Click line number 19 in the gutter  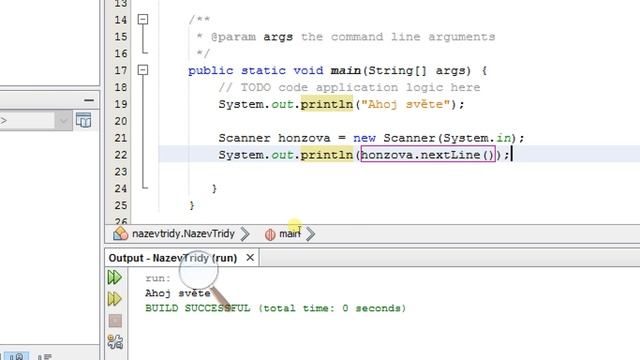click(x=121, y=104)
